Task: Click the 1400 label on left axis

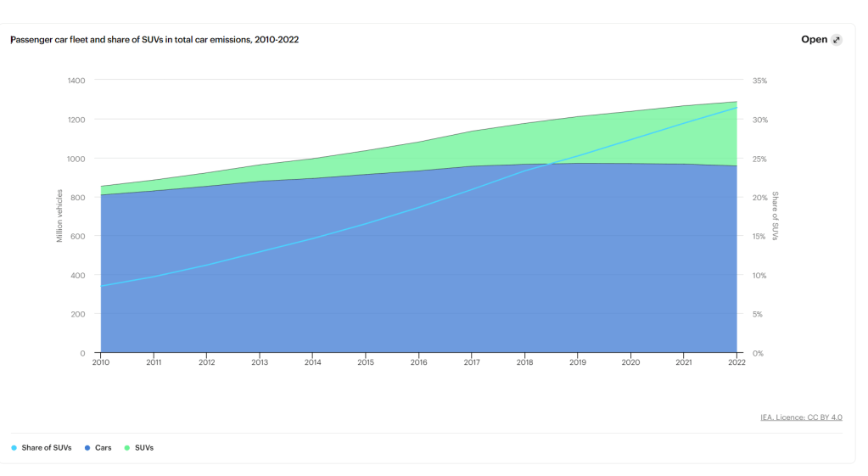Action: tap(76, 81)
